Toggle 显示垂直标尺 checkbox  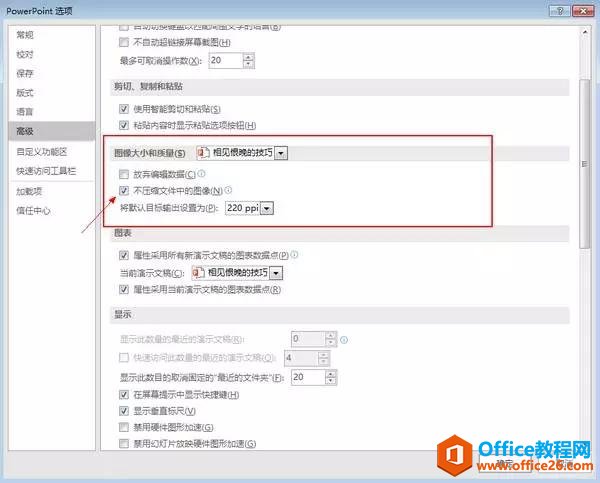pyautogui.click(x=124, y=411)
